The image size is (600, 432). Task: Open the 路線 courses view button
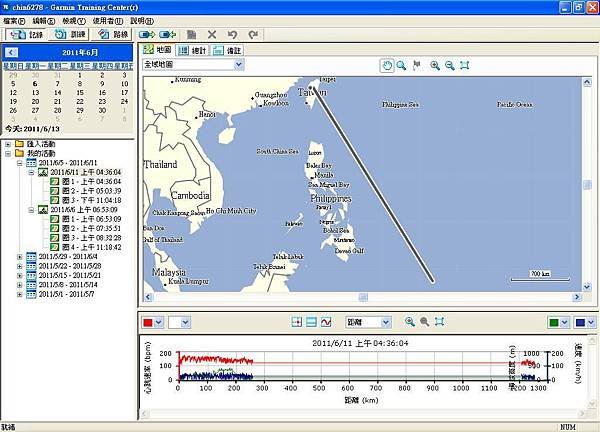click(x=112, y=35)
